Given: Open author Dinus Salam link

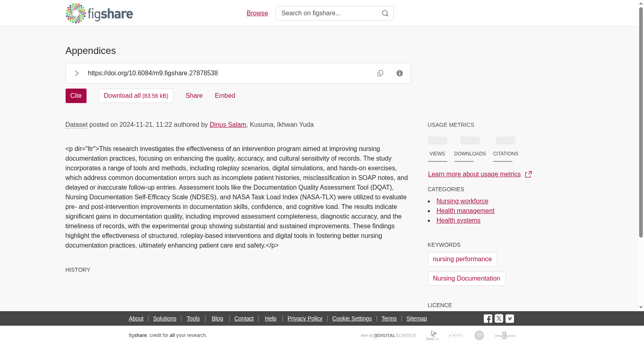Looking at the screenshot, I should click(228, 125).
